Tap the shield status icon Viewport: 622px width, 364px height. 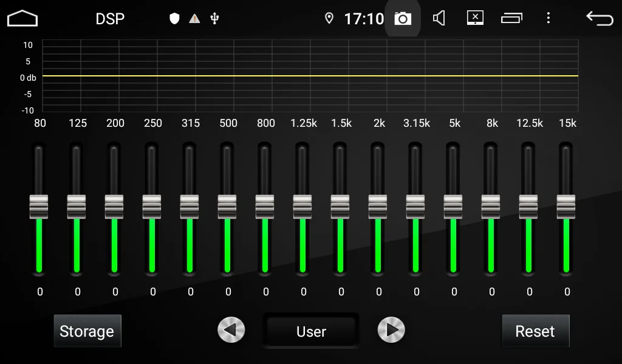pos(175,19)
